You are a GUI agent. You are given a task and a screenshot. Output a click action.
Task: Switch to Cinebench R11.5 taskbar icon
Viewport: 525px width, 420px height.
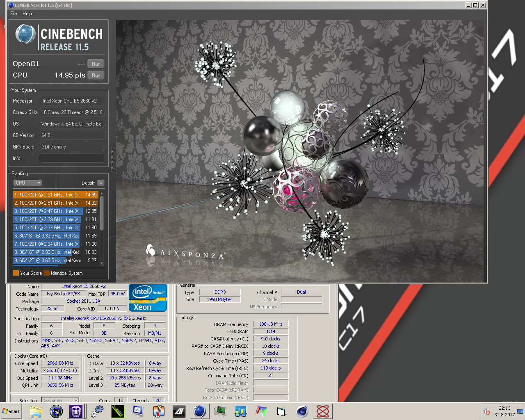(200, 411)
